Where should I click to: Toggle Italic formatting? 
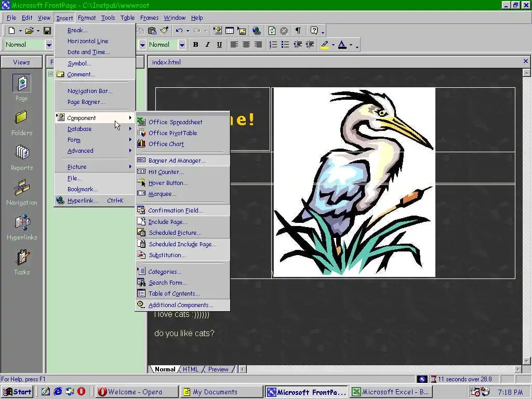[x=207, y=45]
